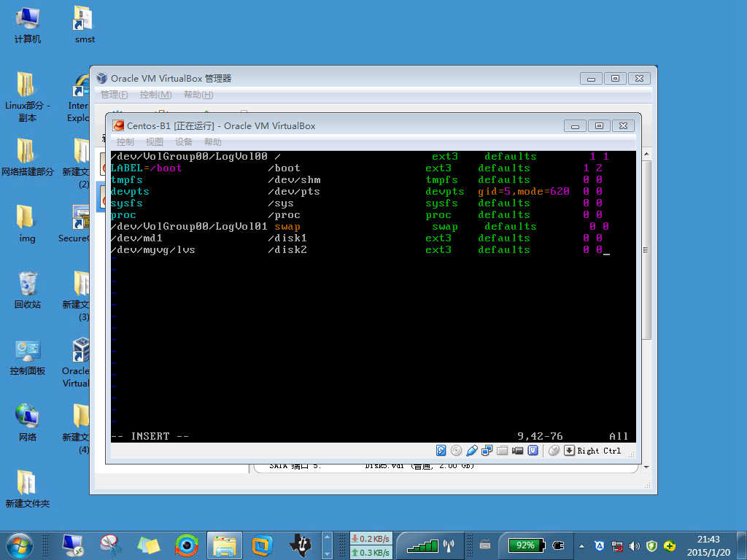Open 管理(F) menu in VirtualBox manager
The height and width of the screenshot is (560, 747).
115,95
